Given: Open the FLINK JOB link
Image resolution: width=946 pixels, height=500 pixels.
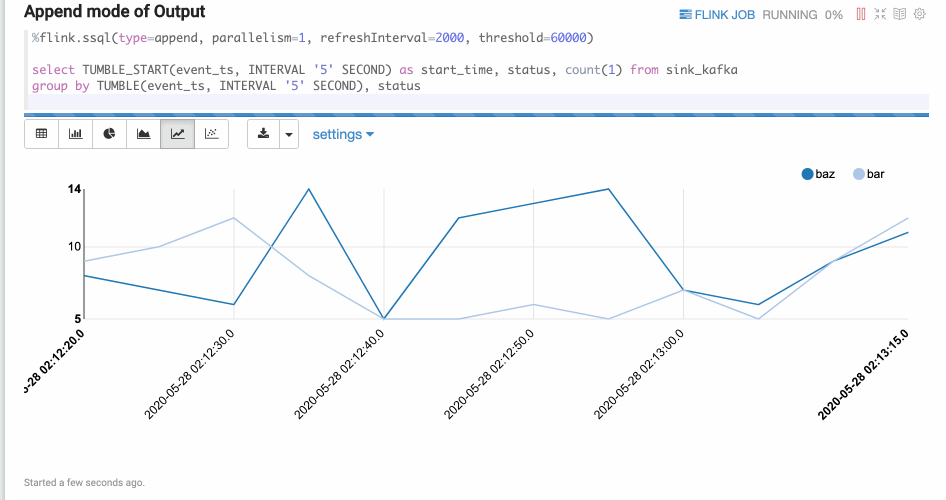Looking at the screenshot, I should pyautogui.click(x=716, y=15).
